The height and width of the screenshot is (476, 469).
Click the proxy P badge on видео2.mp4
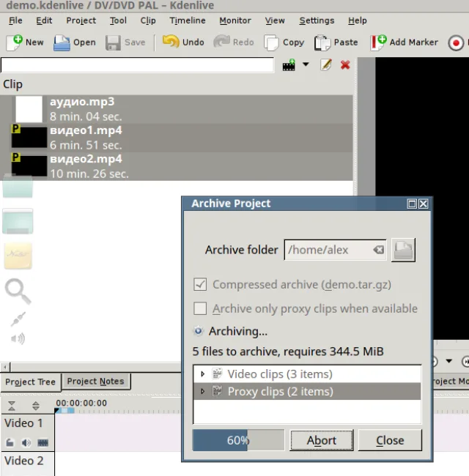tap(16, 157)
